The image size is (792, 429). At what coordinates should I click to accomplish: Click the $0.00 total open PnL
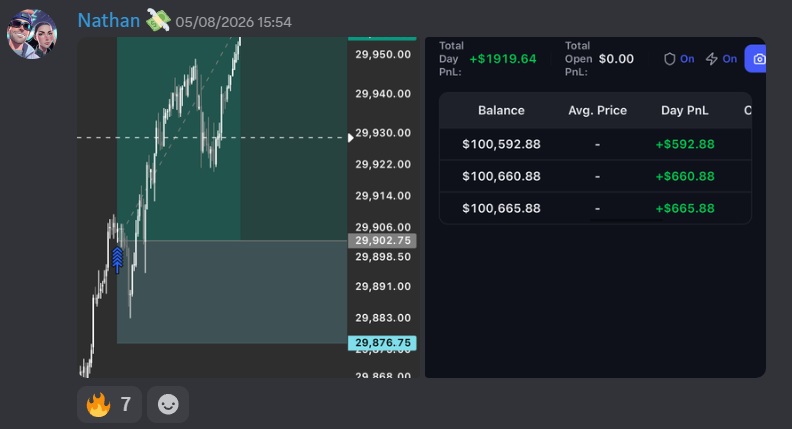tap(616, 59)
